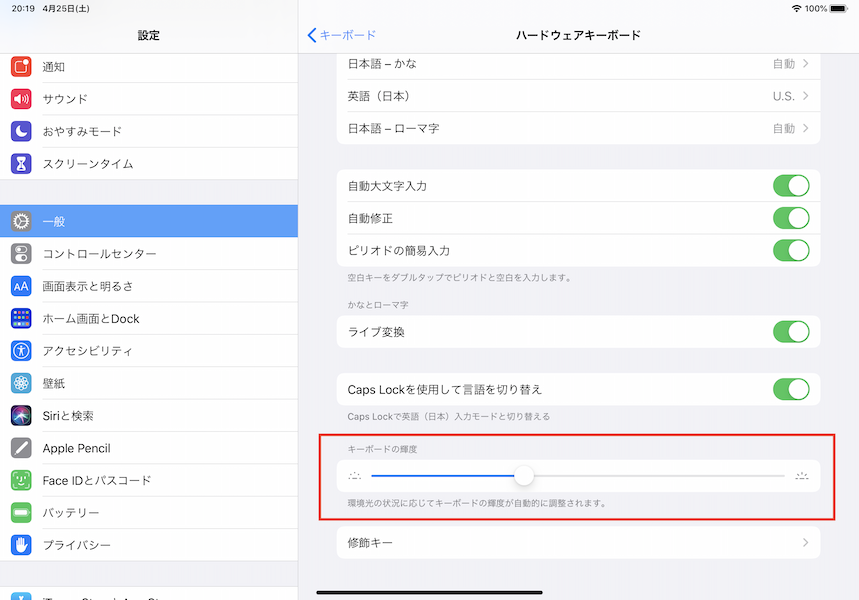Select the おやすみモード moon icon
The height and width of the screenshot is (600, 859).
pos(21,131)
